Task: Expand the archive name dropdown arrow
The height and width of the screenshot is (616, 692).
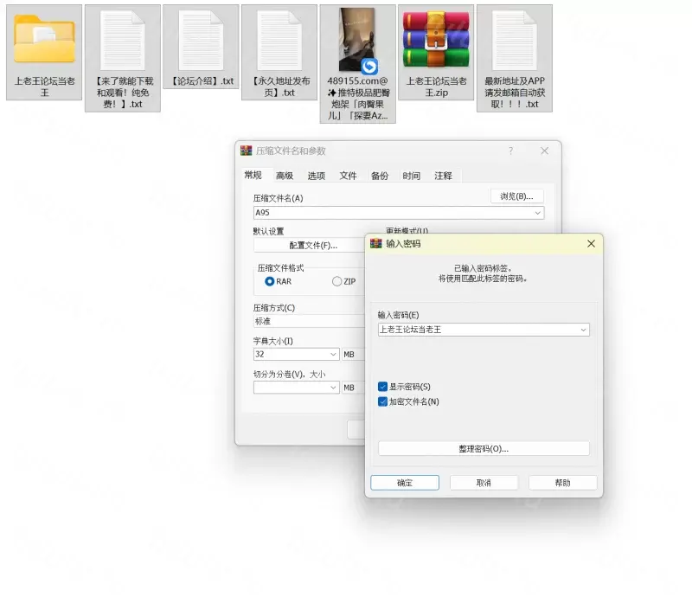Action: (x=538, y=213)
